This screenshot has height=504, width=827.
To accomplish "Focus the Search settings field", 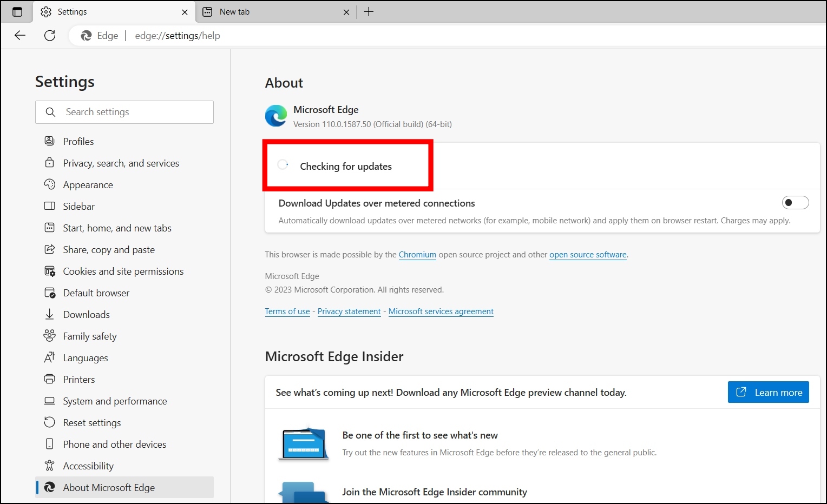I will pyautogui.click(x=124, y=112).
